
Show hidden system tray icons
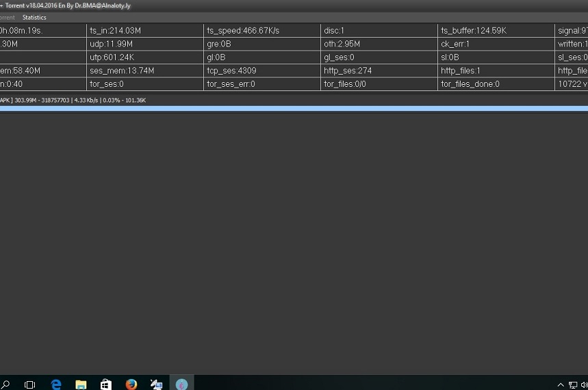(x=561, y=385)
